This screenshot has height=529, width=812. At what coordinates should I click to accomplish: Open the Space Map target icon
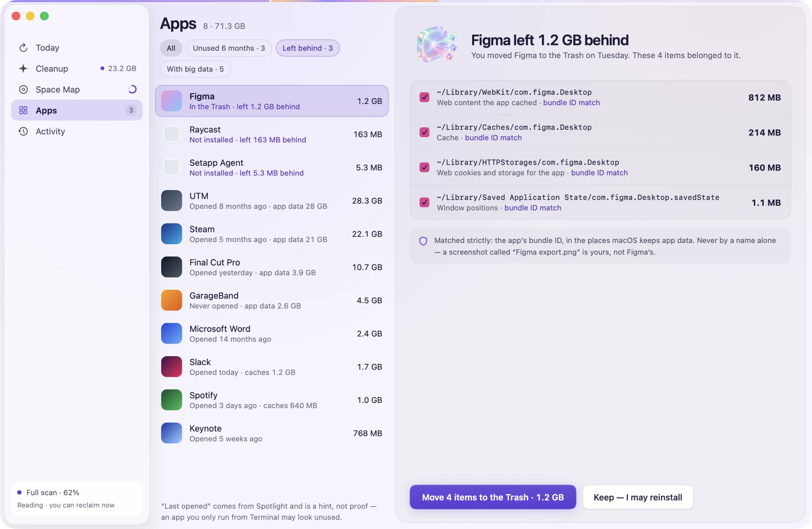click(x=23, y=90)
